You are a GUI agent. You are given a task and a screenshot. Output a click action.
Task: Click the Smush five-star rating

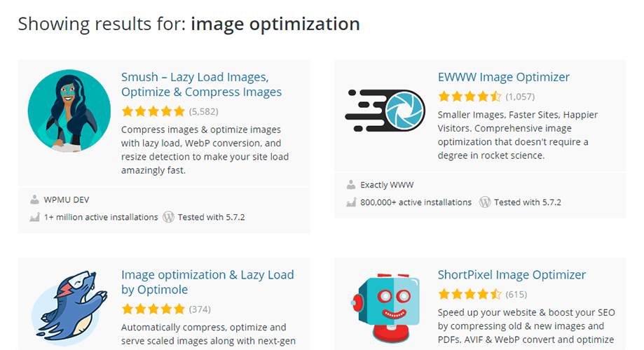(x=153, y=111)
